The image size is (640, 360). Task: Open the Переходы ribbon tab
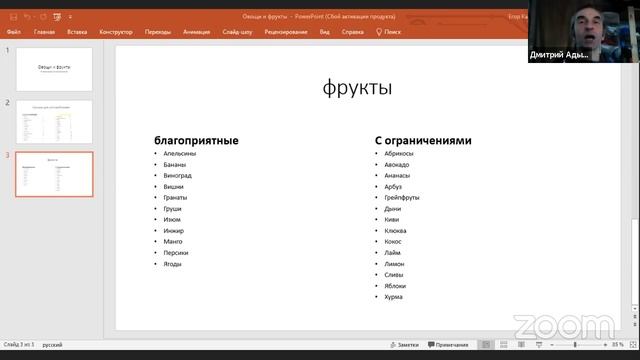pyautogui.click(x=158, y=32)
